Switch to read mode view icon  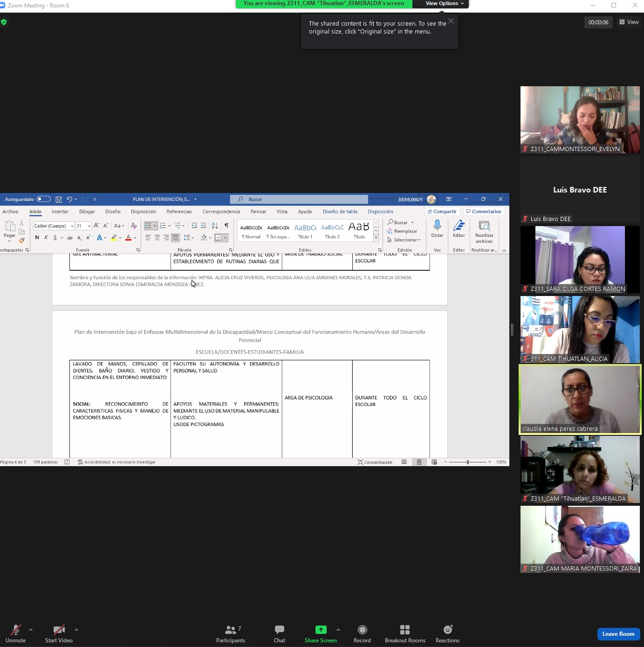pos(404,462)
